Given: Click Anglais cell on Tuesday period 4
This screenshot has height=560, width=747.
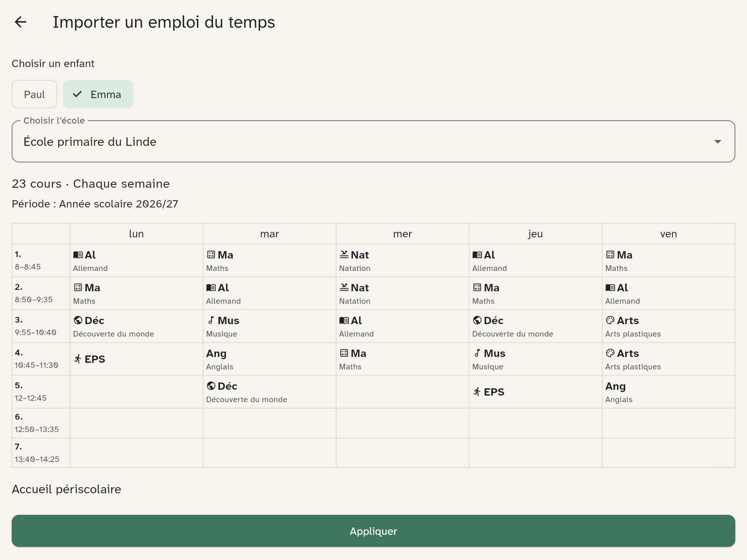Looking at the screenshot, I should (x=270, y=359).
